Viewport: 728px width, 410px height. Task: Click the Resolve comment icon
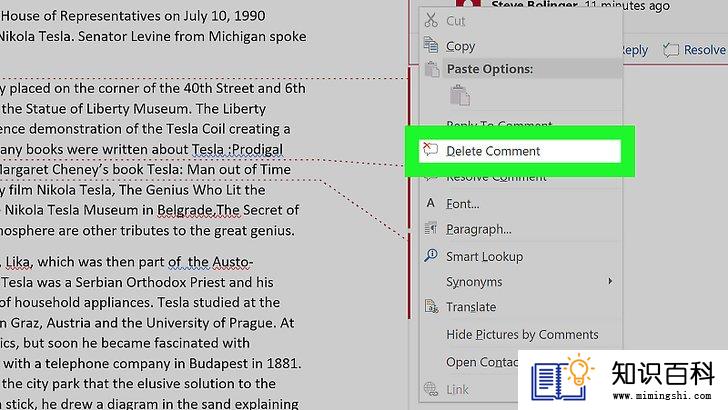click(671, 49)
